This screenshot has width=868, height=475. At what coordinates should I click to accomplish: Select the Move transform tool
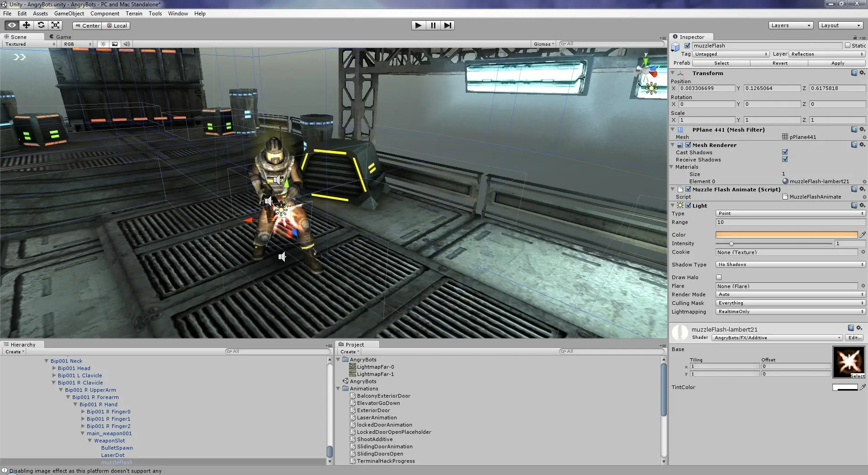26,25
